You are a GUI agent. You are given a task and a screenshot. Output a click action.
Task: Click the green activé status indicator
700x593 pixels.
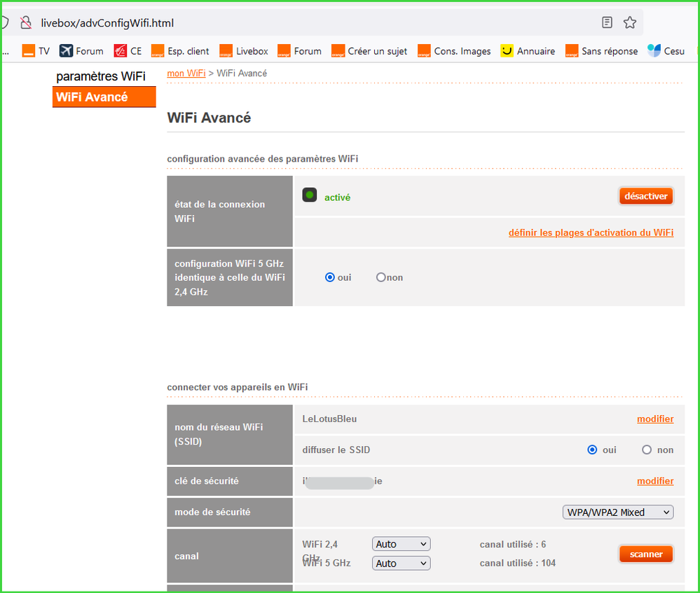[x=310, y=195]
